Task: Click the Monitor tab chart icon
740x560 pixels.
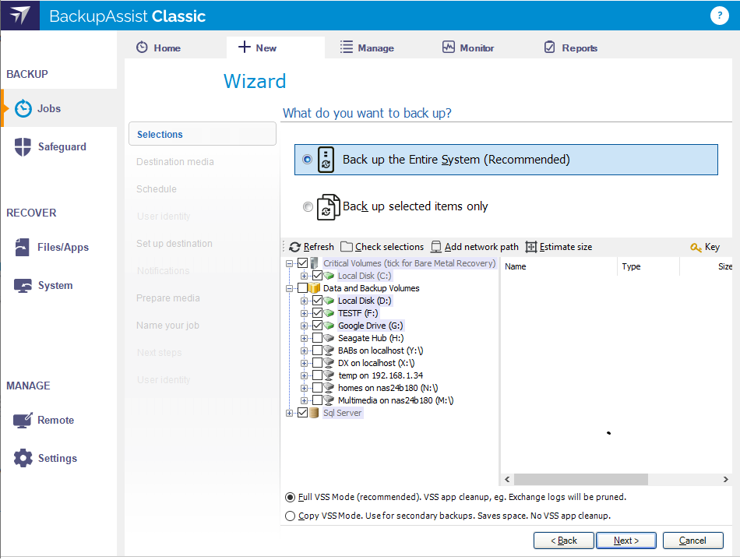Action: (x=449, y=48)
